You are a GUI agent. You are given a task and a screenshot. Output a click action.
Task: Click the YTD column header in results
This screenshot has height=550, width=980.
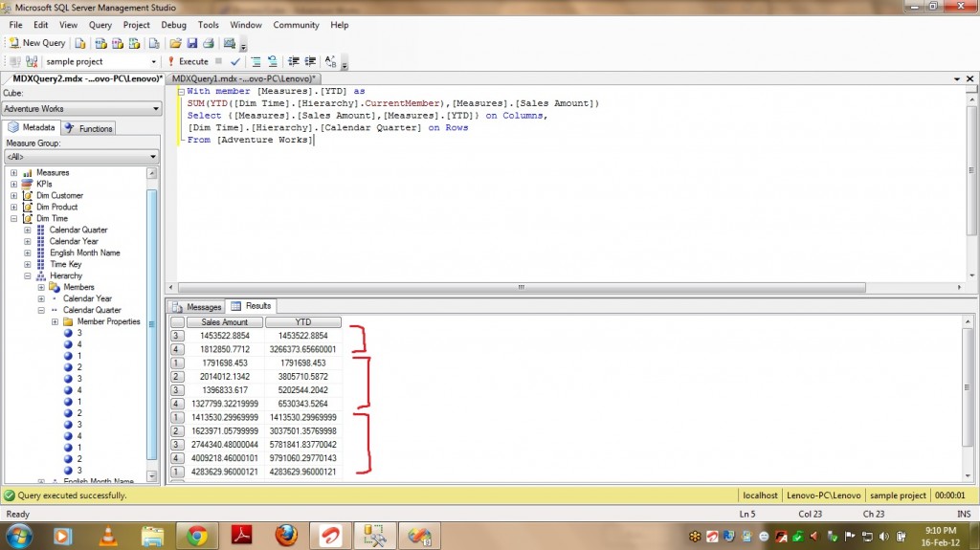pos(302,322)
